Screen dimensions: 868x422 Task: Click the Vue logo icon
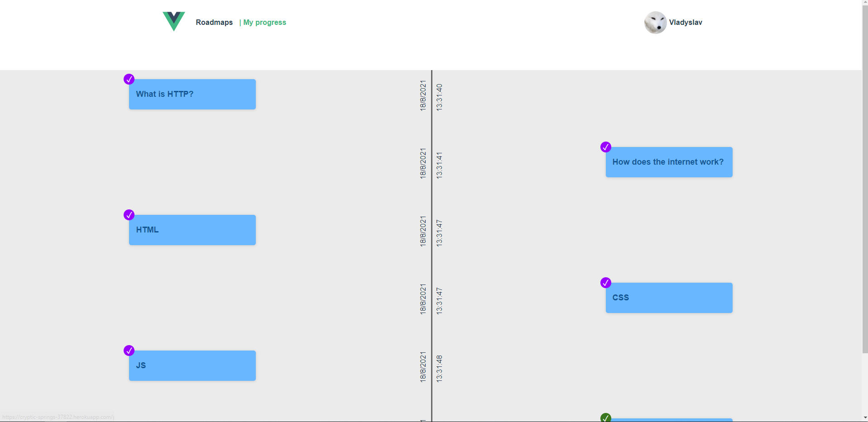point(173,21)
